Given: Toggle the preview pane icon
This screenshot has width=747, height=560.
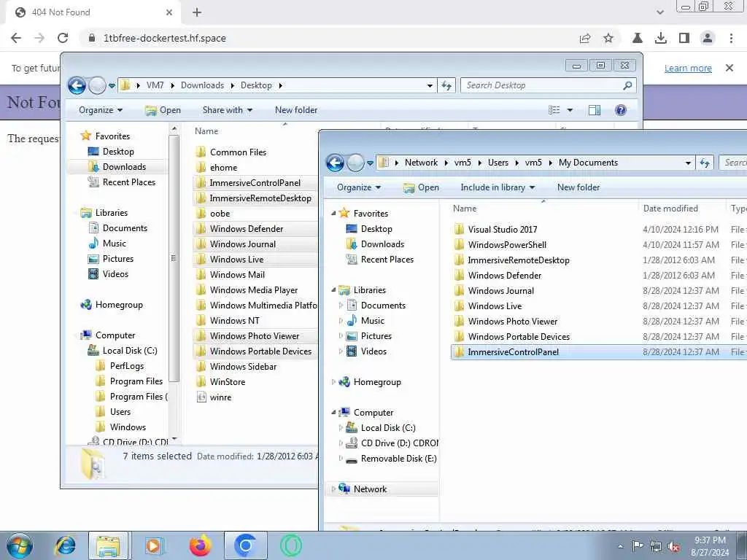Looking at the screenshot, I should point(595,110).
